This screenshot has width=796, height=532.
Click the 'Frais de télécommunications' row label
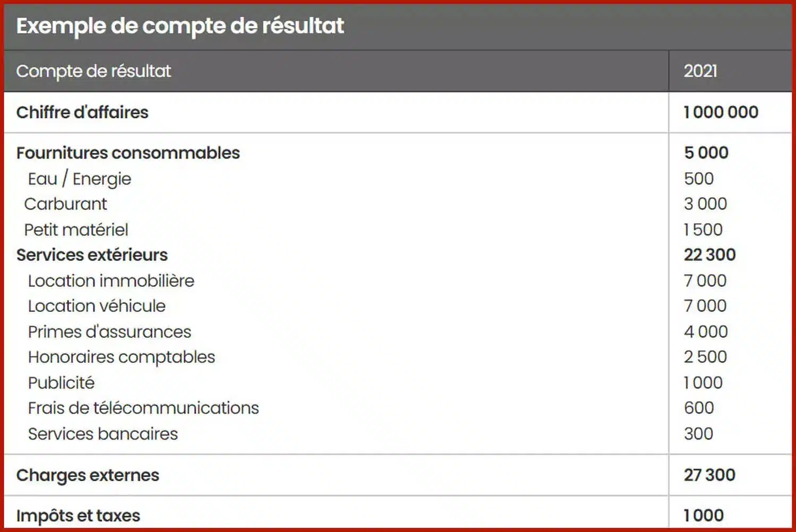coord(143,408)
